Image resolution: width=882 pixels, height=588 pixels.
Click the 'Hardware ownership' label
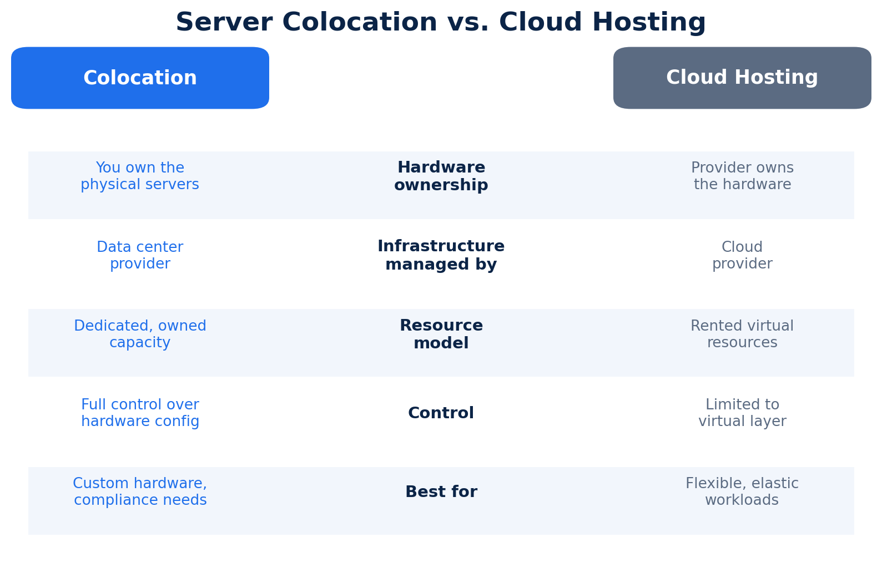441,176
